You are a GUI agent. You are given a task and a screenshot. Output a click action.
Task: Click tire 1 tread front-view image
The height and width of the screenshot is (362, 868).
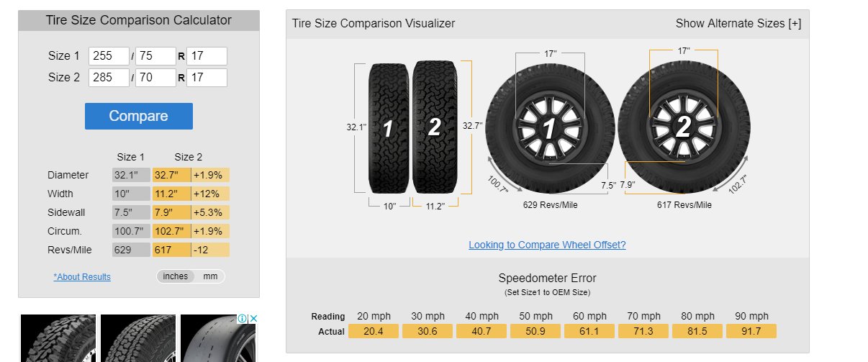[388, 127]
